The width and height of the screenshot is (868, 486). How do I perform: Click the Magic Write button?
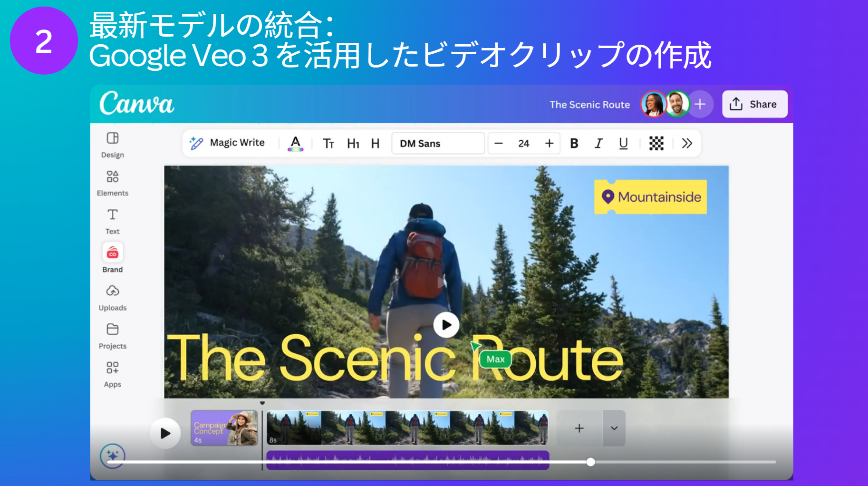[227, 143]
